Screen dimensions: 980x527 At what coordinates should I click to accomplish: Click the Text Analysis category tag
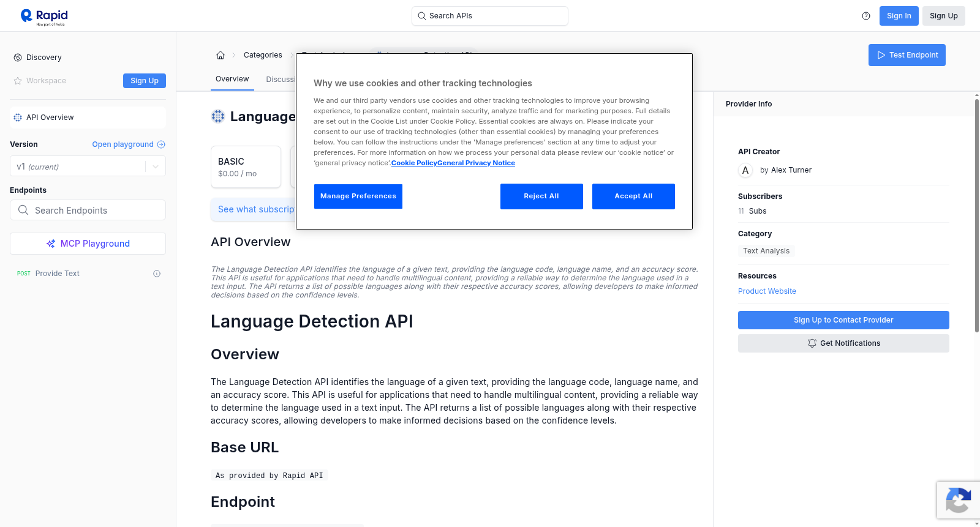point(766,251)
